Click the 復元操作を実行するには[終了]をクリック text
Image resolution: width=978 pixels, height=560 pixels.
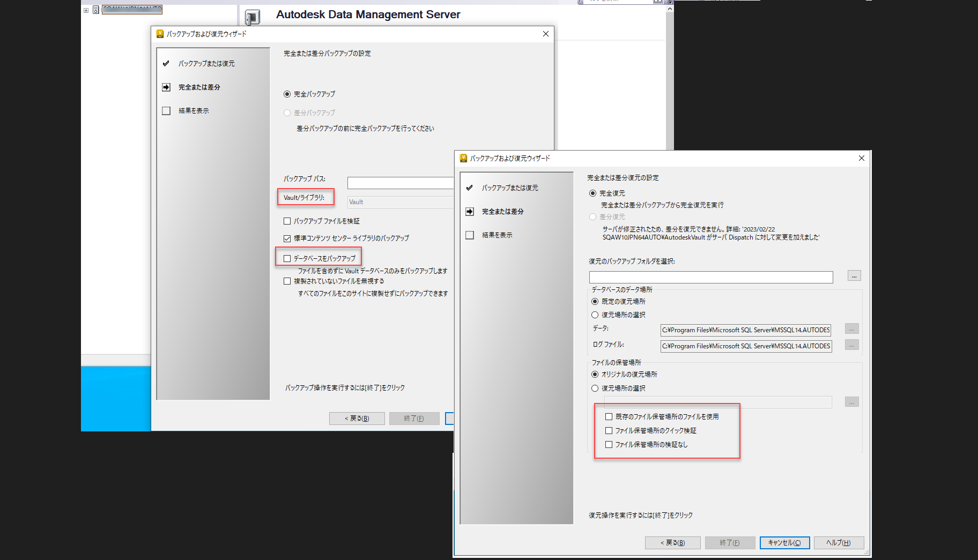point(640,515)
